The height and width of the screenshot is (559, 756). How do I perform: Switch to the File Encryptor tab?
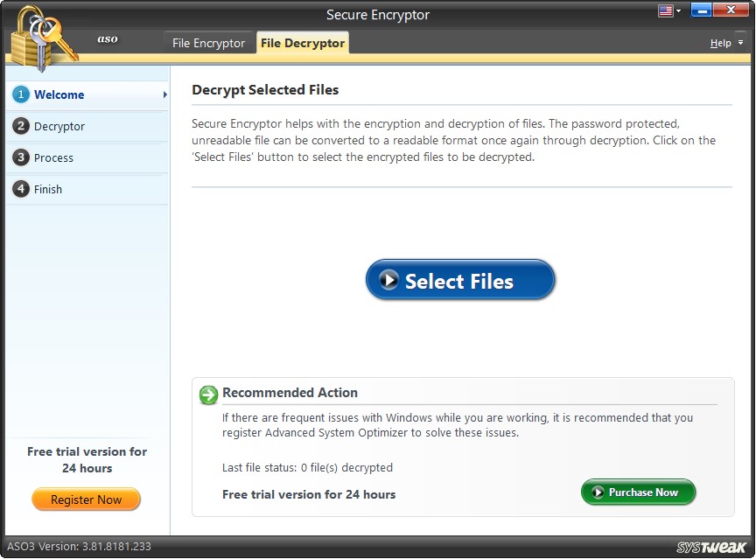click(208, 42)
